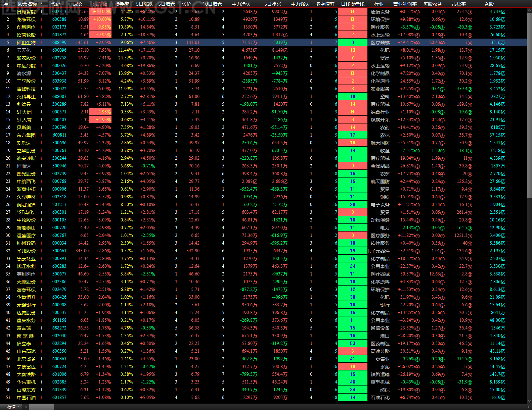The image size is (532, 410).
Task: Click the red arrow marker beside 龙净环保
Action: coord(42,19)
